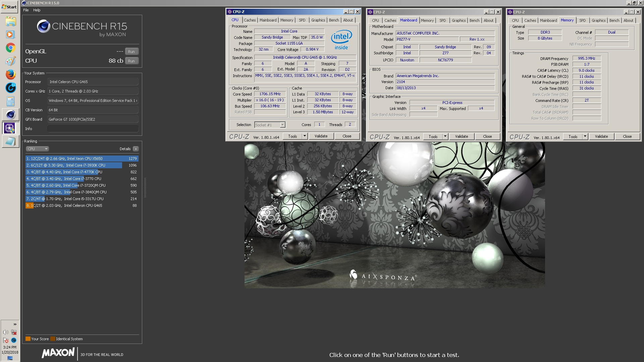Open Graphics tab in first CPU-Z window

click(318, 20)
